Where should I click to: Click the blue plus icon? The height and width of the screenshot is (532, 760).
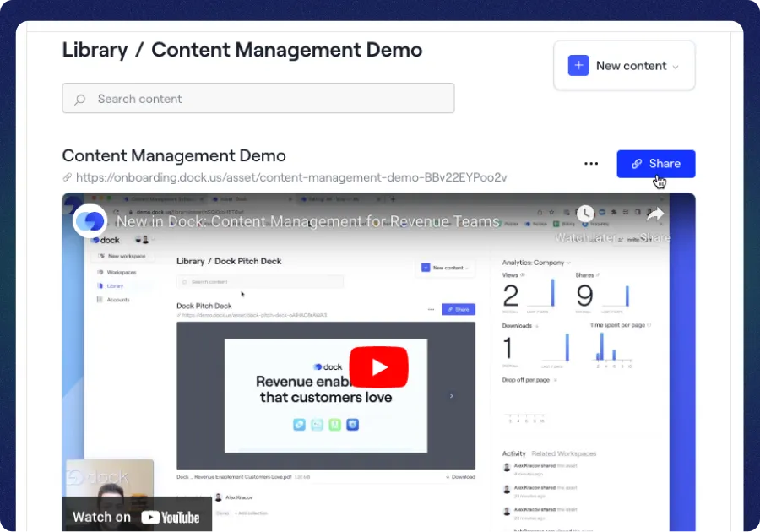(x=578, y=65)
